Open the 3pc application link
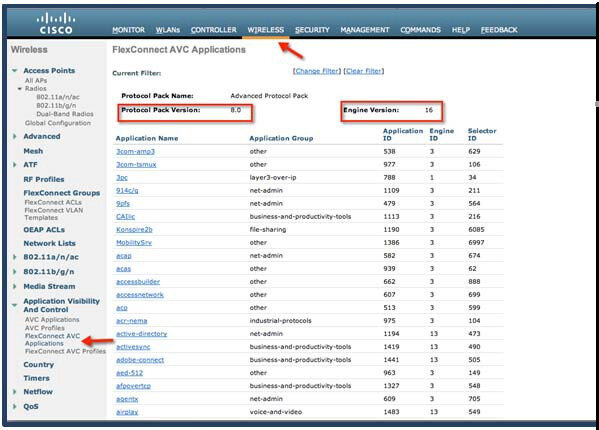The width and height of the screenshot is (599, 430). click(122, 178)
